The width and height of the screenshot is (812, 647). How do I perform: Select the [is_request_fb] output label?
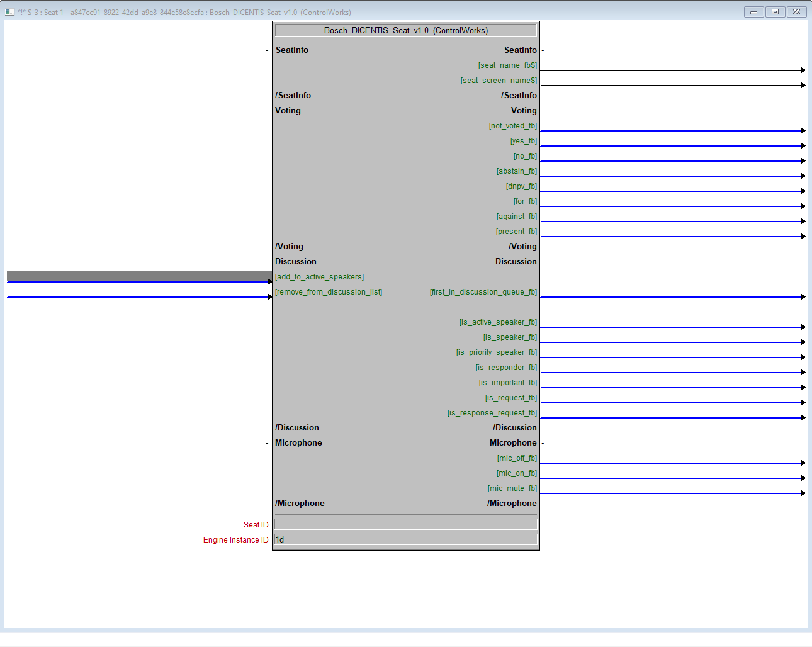(511, 398)
